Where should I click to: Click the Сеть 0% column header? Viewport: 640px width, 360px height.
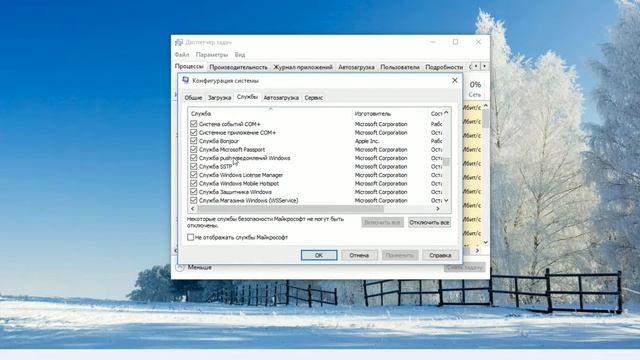tap(475, 89)
